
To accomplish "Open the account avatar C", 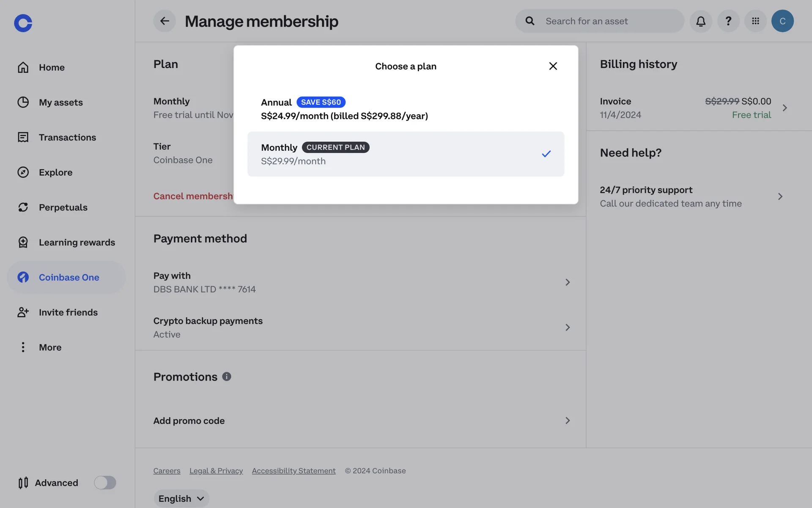I will [782, 21].
